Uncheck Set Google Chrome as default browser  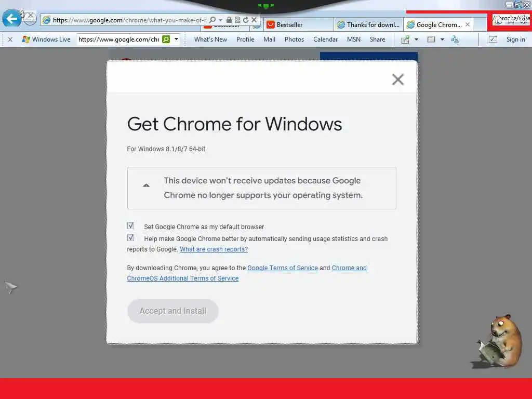[130, 226]
